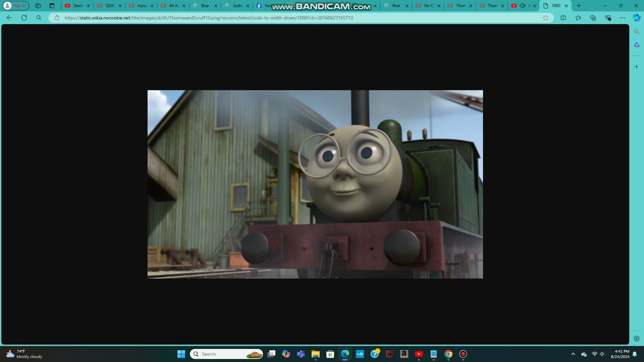Go back to previous page
Screen dimensions: 644x362
point(9,18)
